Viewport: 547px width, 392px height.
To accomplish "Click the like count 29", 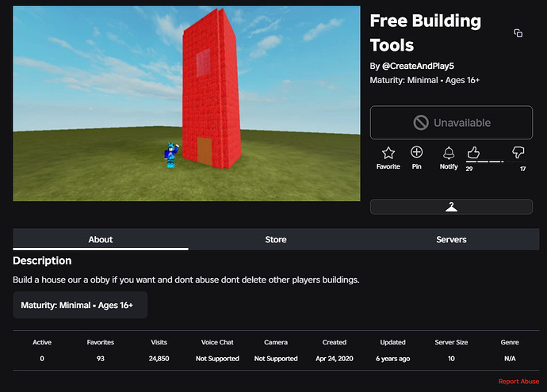I will (469, 169).
